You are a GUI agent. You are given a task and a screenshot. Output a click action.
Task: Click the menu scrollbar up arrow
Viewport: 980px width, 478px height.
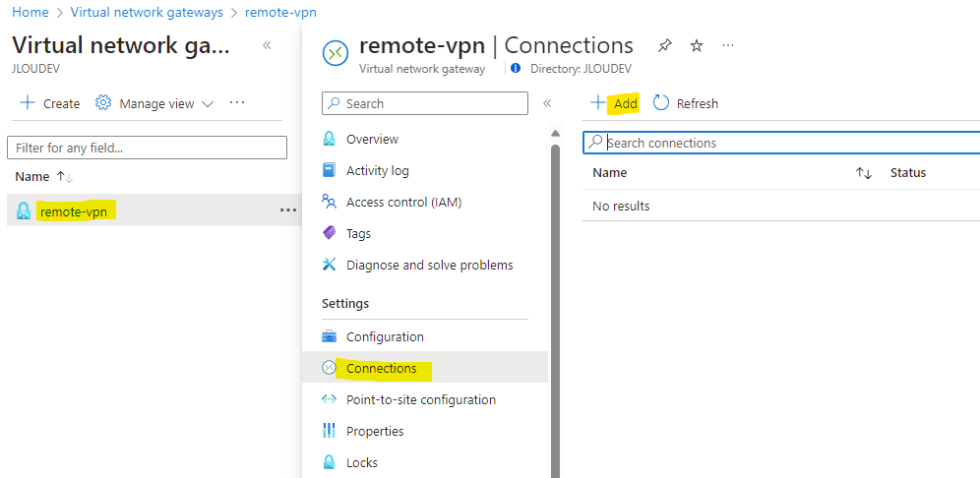tap(555, 133)
